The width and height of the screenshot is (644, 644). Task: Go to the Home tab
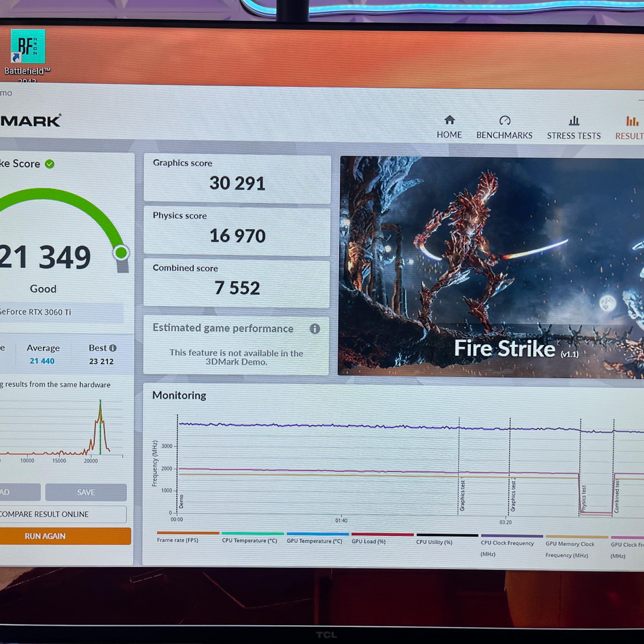click(449, 127)
